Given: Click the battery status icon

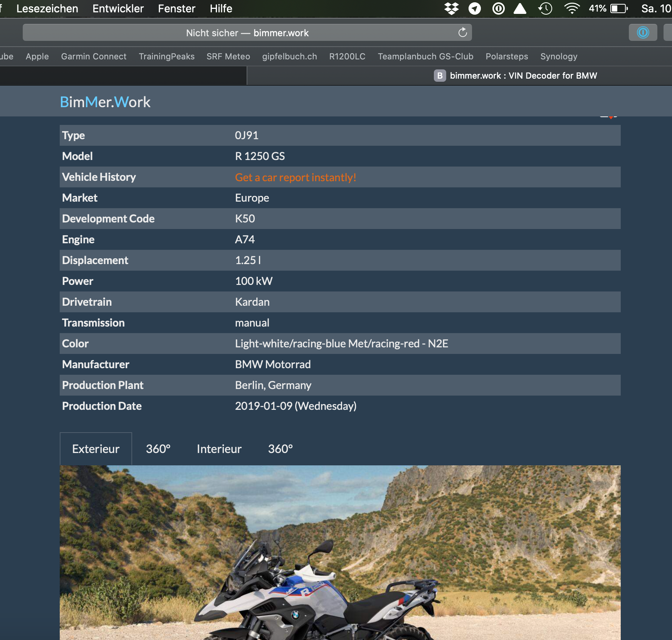Looking at the screenshot, I should (x=619, y=8).
